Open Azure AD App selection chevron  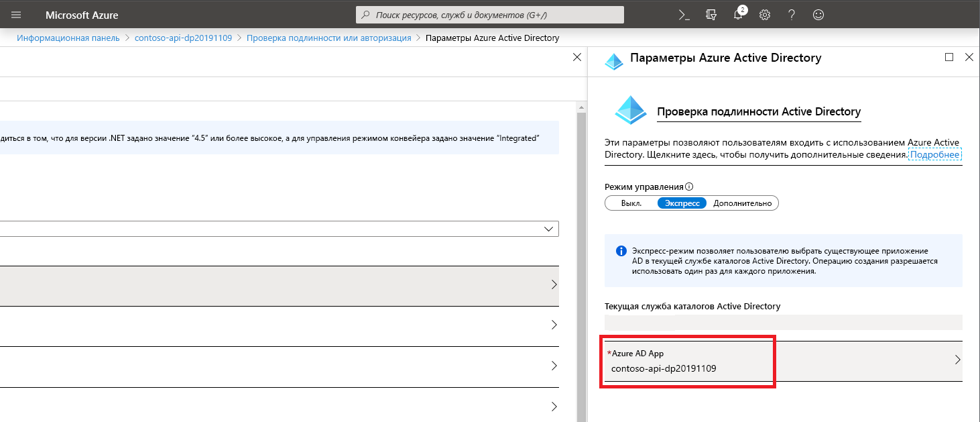[957, 360]
